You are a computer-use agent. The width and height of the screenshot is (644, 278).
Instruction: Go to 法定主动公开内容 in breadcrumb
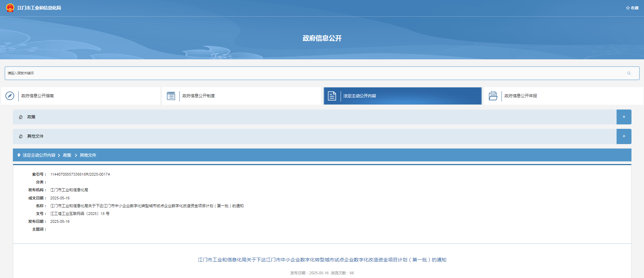tap(39, 155)
